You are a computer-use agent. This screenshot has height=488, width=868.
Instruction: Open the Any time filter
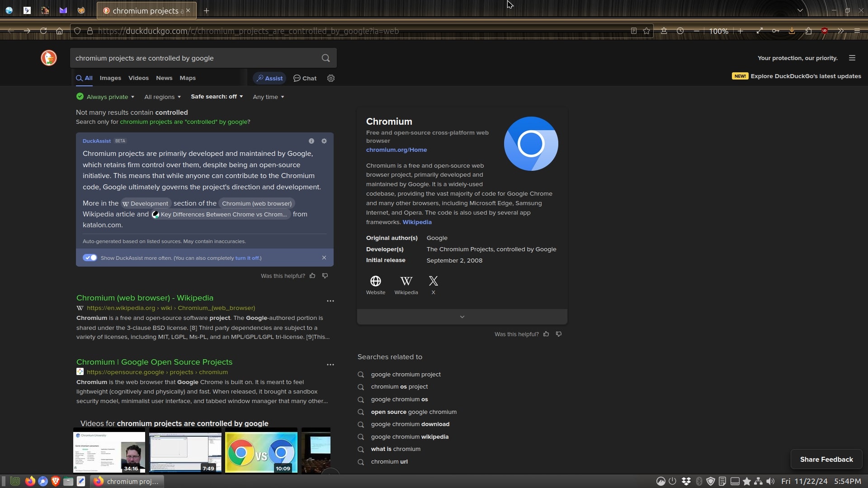269,97
